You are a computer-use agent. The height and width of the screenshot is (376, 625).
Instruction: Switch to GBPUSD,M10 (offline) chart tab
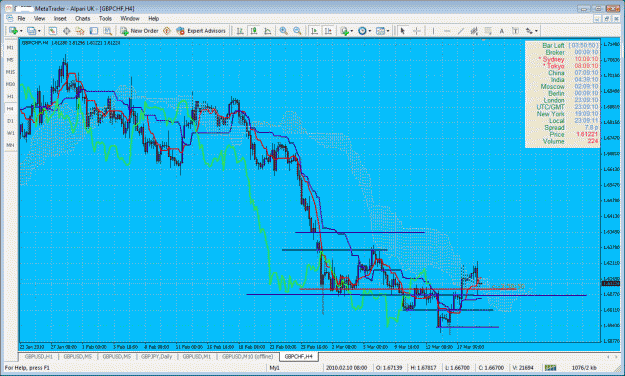(248, 356)
